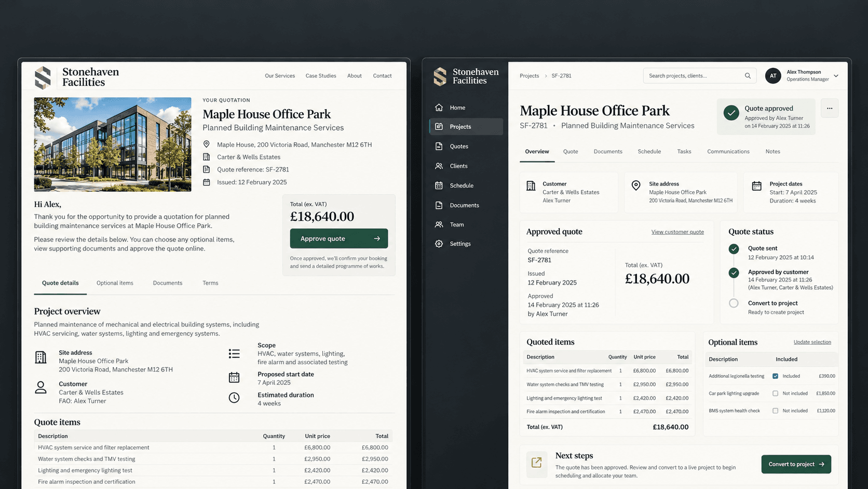Switch to the Communications tab

pos(728,152)
